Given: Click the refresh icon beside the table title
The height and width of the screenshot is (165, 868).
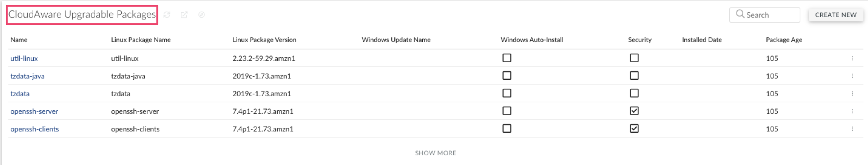Looking at the screenshot, I should click(x=167, y=15).
